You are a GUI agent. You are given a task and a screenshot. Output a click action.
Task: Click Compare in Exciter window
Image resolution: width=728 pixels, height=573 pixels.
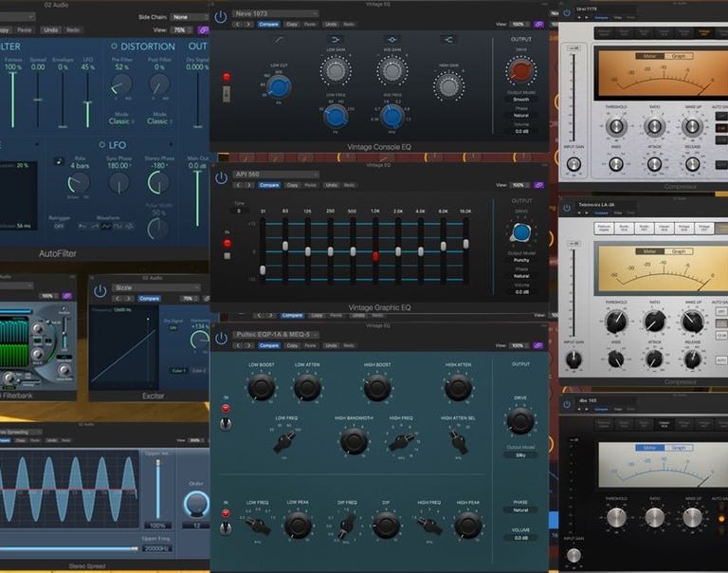coord(150,299)
